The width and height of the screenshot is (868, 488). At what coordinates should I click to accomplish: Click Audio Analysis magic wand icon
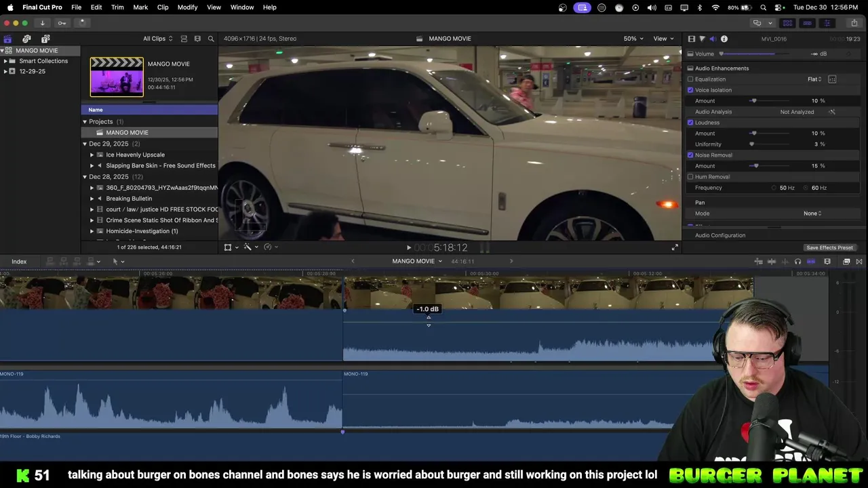[x=832, y=112]
